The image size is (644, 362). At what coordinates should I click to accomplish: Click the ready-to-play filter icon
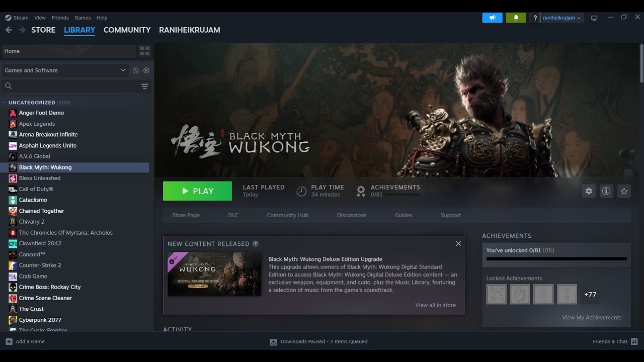click(x=146, y=70)
